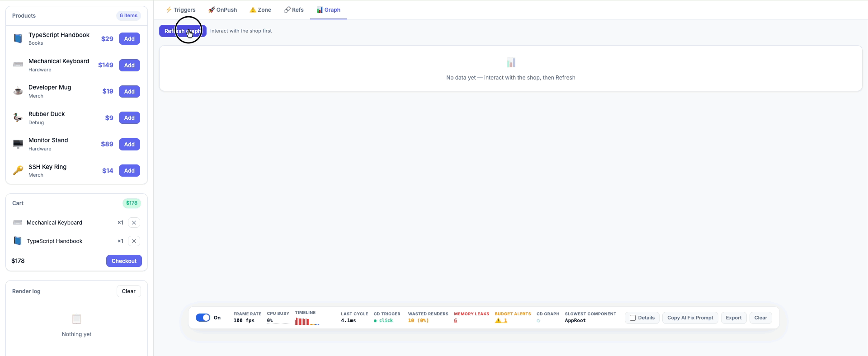Click the CD graph circle indicator
The image size is (868, 356).
(x=538, y=321)
